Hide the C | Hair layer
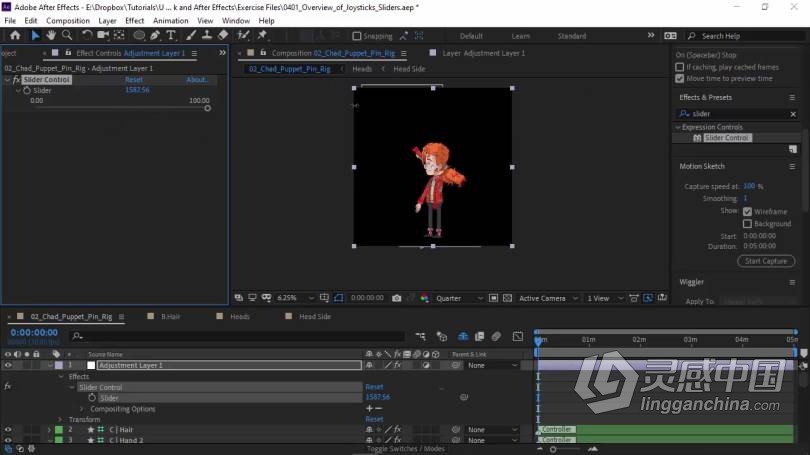This screenshot has height=455, width=810. [8, 429]
